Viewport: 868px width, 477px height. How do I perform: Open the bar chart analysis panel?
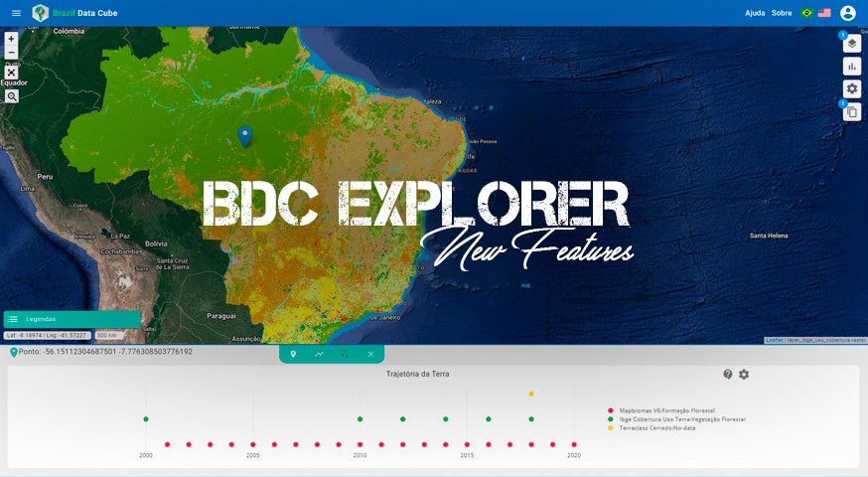(x=851, y=67)
